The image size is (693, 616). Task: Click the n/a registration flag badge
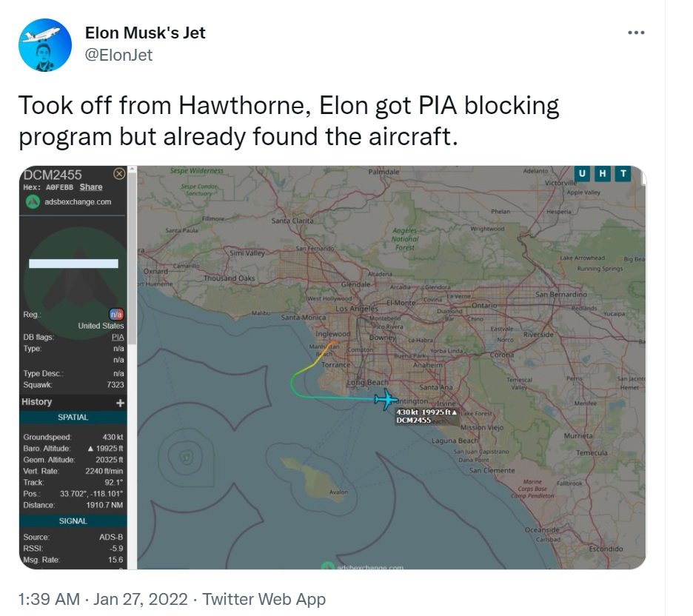coord(116,315)
